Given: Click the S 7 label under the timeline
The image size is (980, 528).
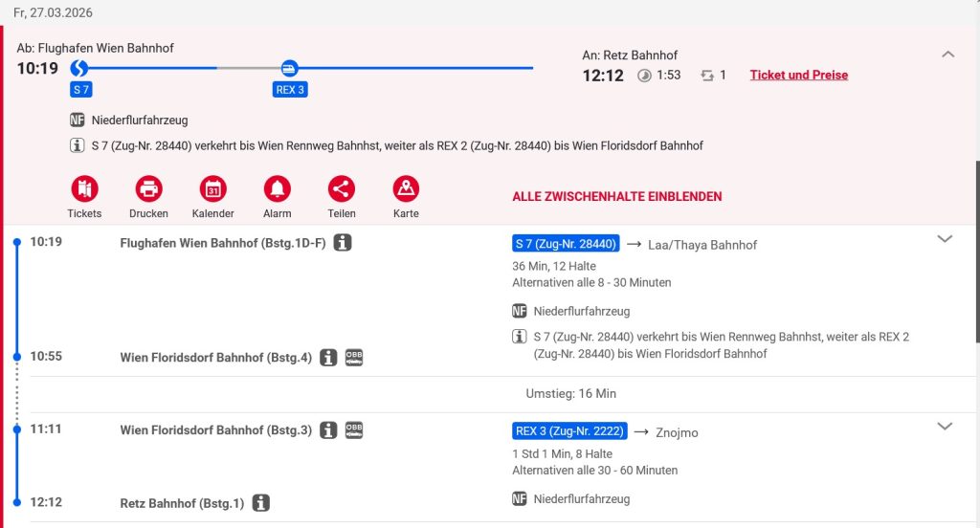Looking at the screenshot, I should pyautogui.click(x=81, y=90).
